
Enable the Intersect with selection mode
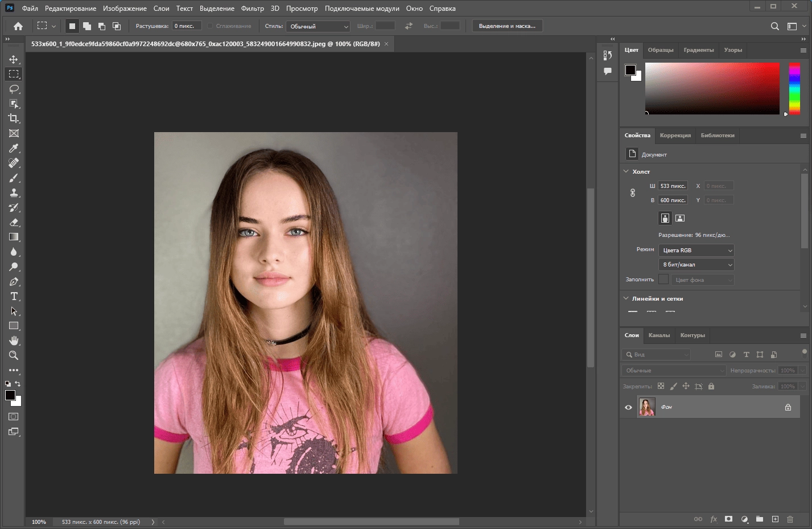(116, 26)
